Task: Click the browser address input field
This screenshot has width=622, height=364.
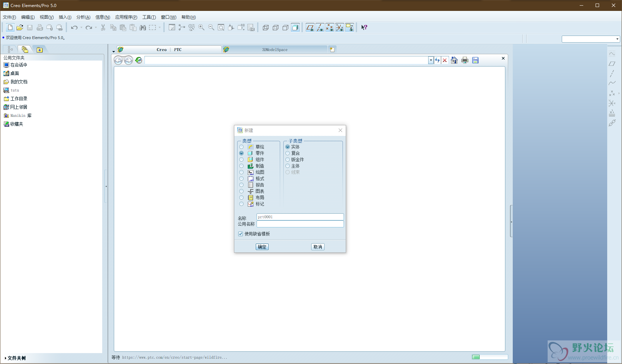Action: point(286,60)
